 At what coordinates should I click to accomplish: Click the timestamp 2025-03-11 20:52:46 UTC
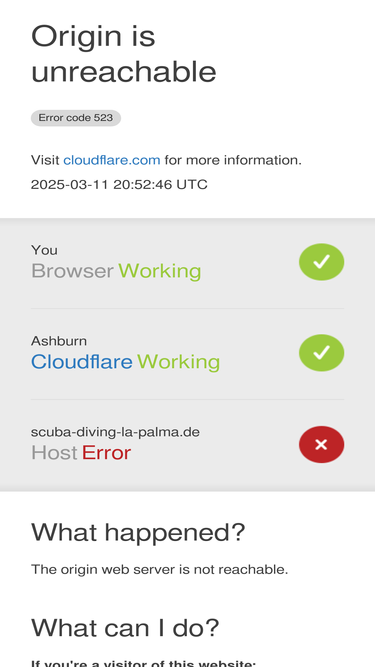tap(119, 185)
